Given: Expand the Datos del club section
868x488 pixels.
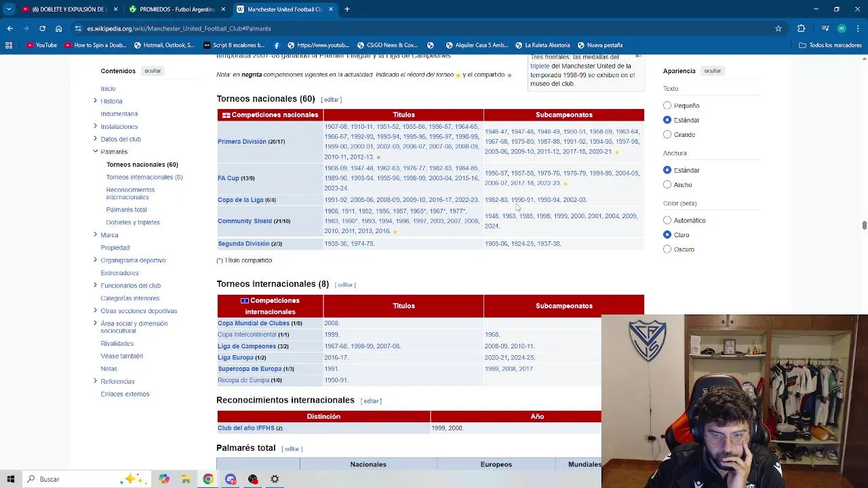Looking at the screenshot, I should (95, 139).
